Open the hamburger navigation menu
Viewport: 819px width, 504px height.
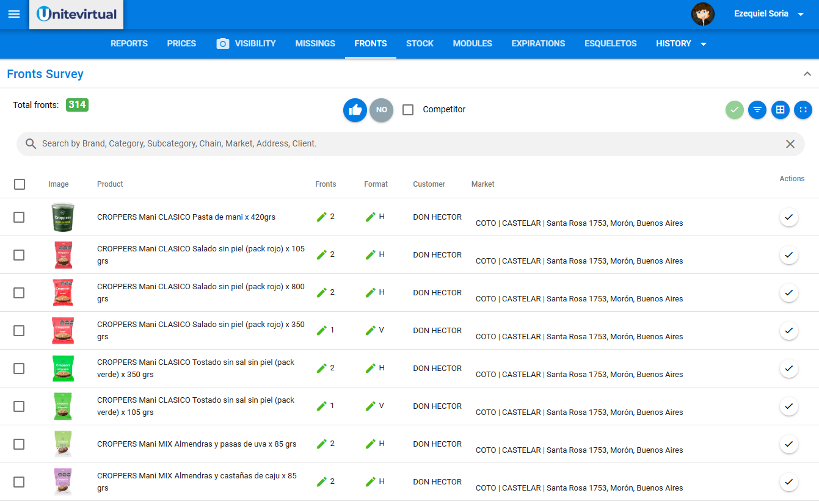pyautogui.click(x=13, y=14)
